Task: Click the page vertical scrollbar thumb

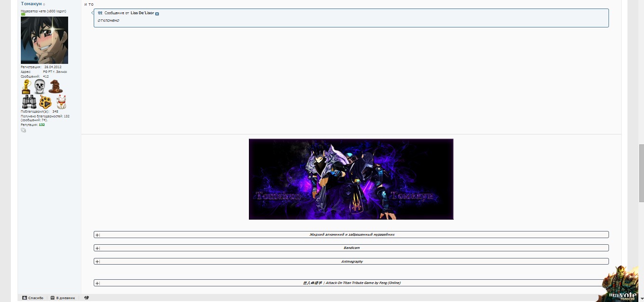Action: (641, 173)
